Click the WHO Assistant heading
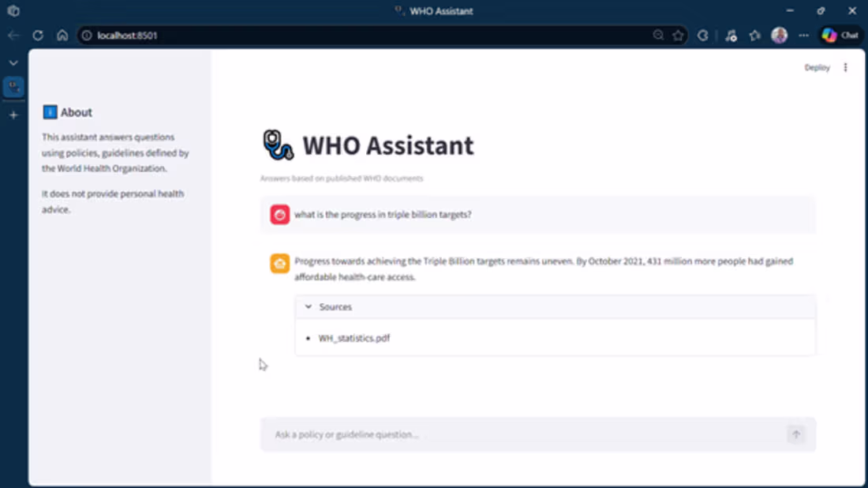868x488 pixels. tap(388, 145)
